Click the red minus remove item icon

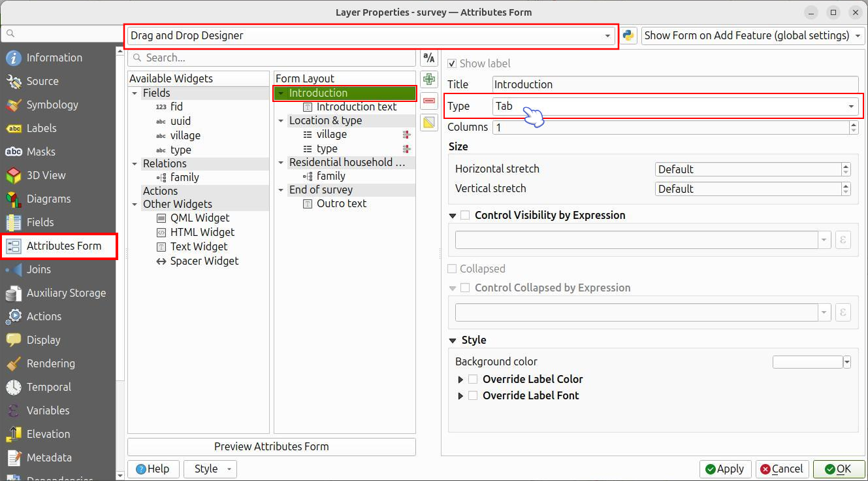tap(429, 101)
